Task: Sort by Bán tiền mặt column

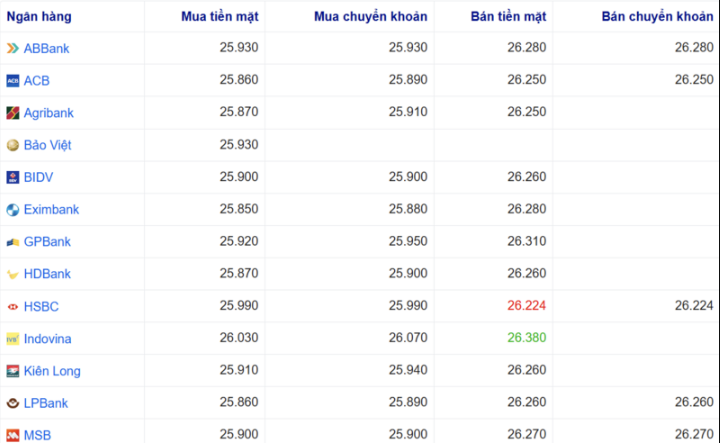Action: coord(508,16)
